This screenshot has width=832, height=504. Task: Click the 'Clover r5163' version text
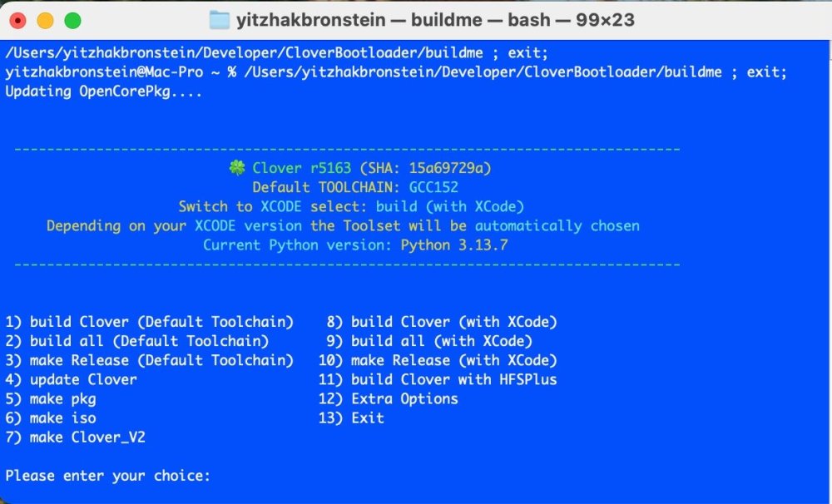pos(301,168)
